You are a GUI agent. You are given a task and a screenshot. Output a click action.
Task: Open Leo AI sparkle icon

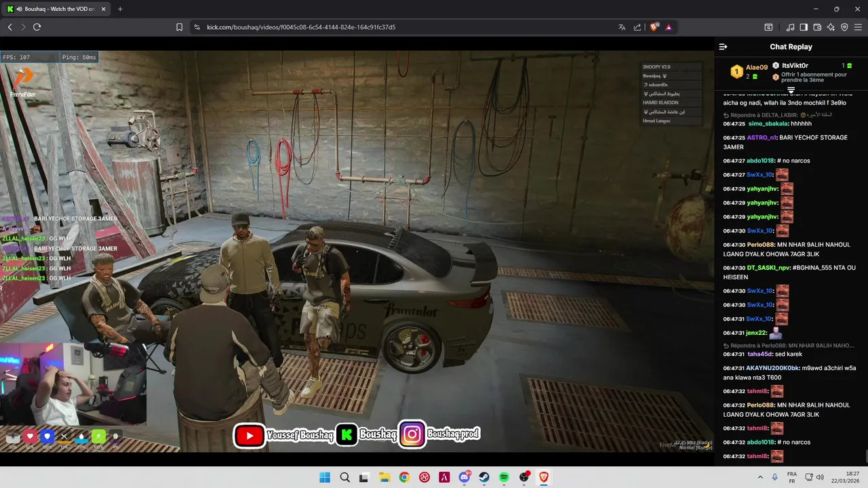(x=831, y=27)
